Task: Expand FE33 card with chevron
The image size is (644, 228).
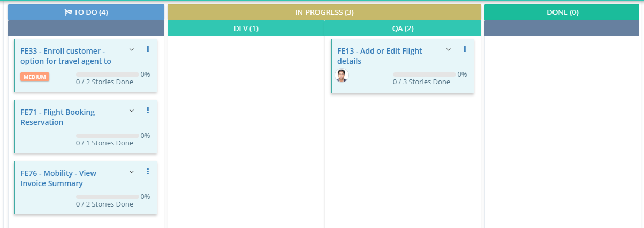Action: coord(132,49)
